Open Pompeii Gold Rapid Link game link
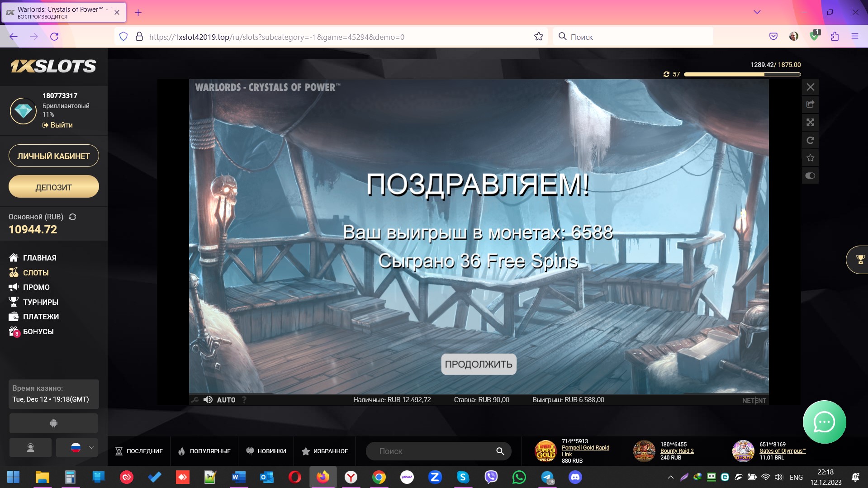This screenshot has height=488, width=868. [x=585, y=451]
